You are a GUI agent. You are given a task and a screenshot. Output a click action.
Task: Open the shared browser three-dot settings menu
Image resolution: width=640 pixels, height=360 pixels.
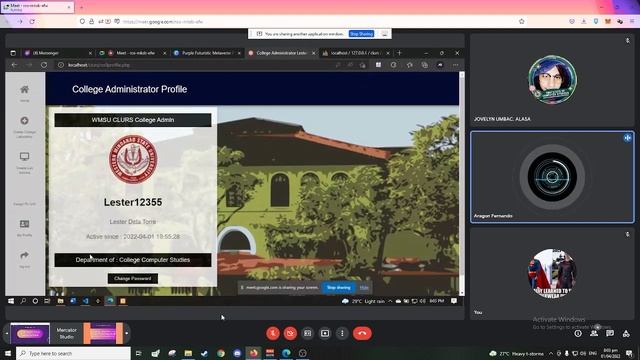pos(456,65)
